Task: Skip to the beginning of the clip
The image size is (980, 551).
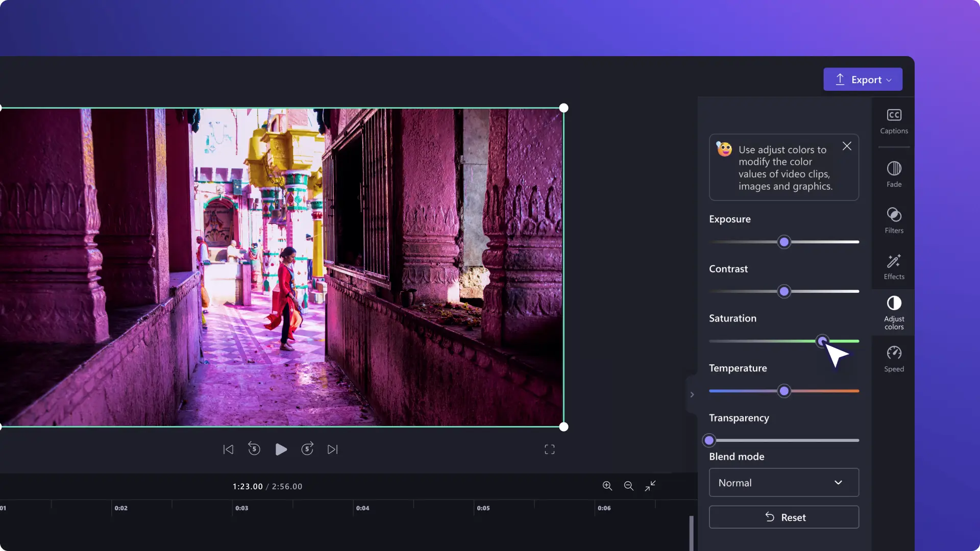Action: click(x=228, y=449)
